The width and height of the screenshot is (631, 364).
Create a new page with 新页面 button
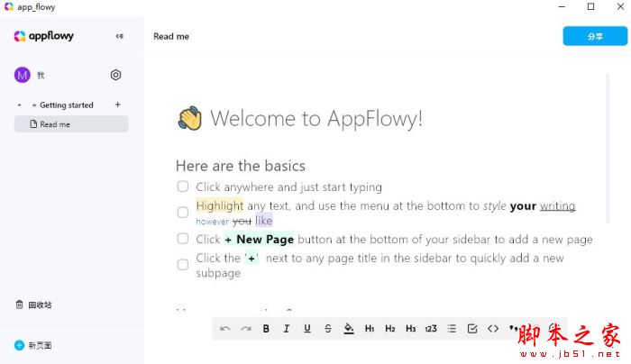tap(33, 345)
